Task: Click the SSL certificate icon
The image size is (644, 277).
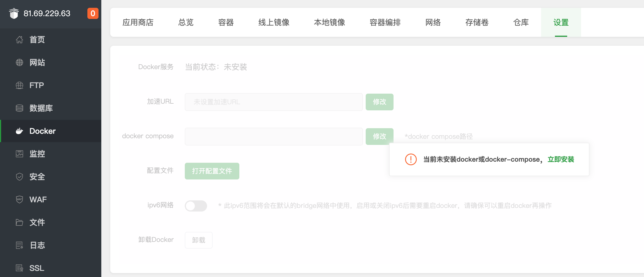Action: click(19, 268)
